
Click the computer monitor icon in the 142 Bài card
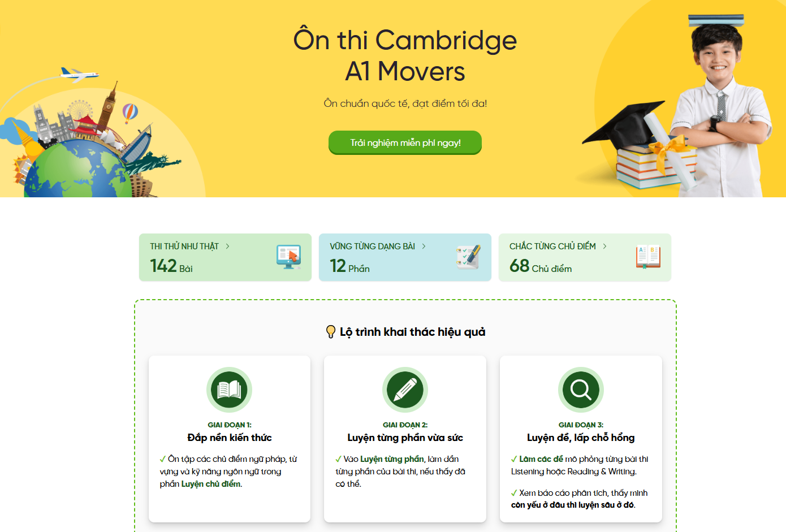[x=289, y=257]
